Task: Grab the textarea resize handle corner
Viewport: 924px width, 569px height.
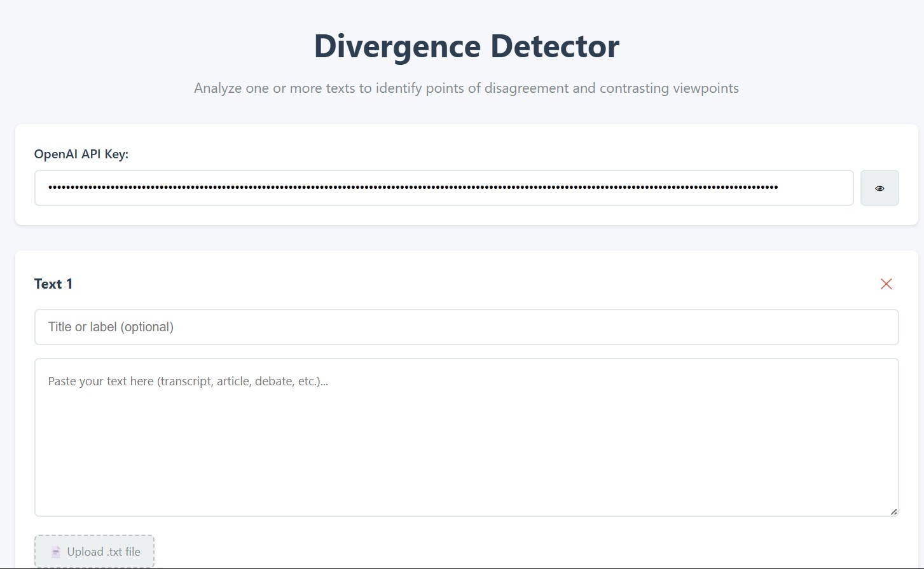Action: tap(893, 512)
